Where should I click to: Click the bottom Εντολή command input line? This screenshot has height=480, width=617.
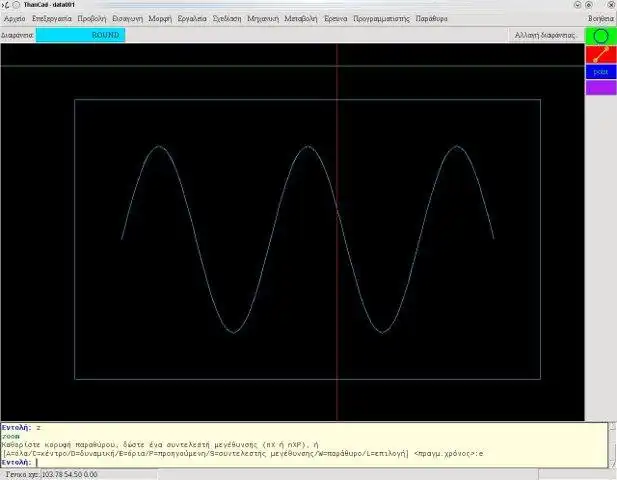303,462
